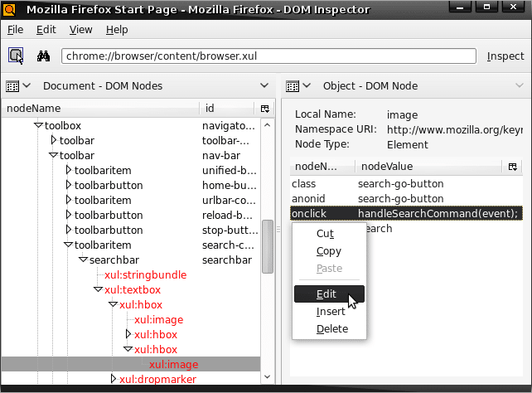Open the View menu
The width and height of the screenshot is (532, 393).
pyautogui.click(x=80, y=30)
